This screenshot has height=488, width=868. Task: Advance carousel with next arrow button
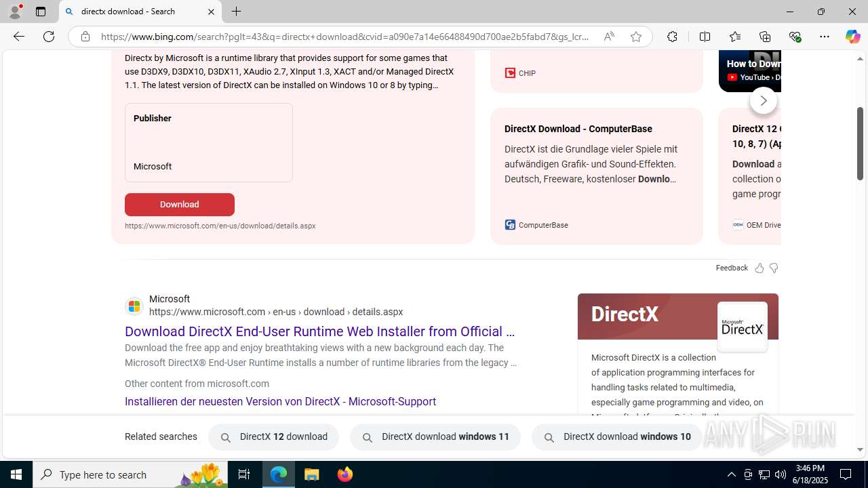[x=764, y=100]
